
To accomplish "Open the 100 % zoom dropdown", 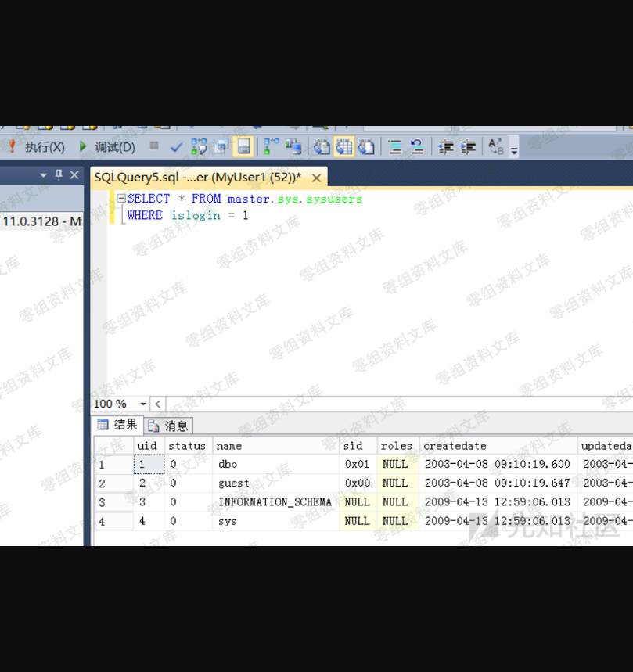I will click(x=143, y=404).
